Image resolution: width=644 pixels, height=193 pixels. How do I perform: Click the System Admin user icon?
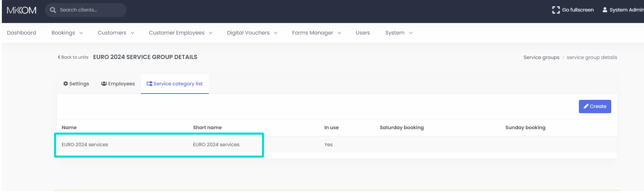pos(605,10)
